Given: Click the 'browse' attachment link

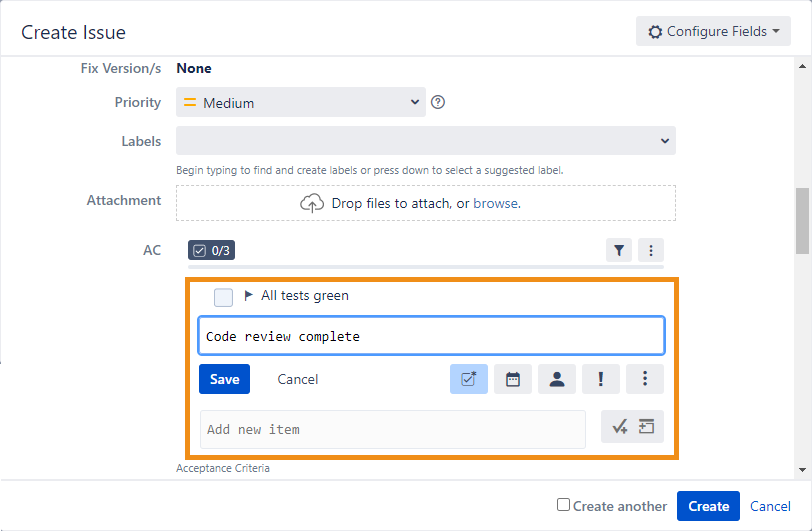Looking at the screenshot, I should [x=495, y=203].
